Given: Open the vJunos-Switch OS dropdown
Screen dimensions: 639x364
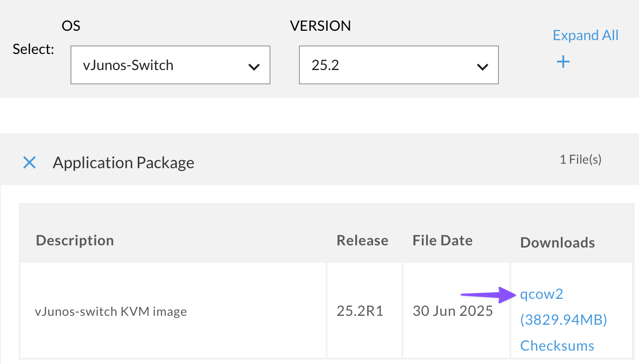Looking at the screenshot, I should [170, 65].
